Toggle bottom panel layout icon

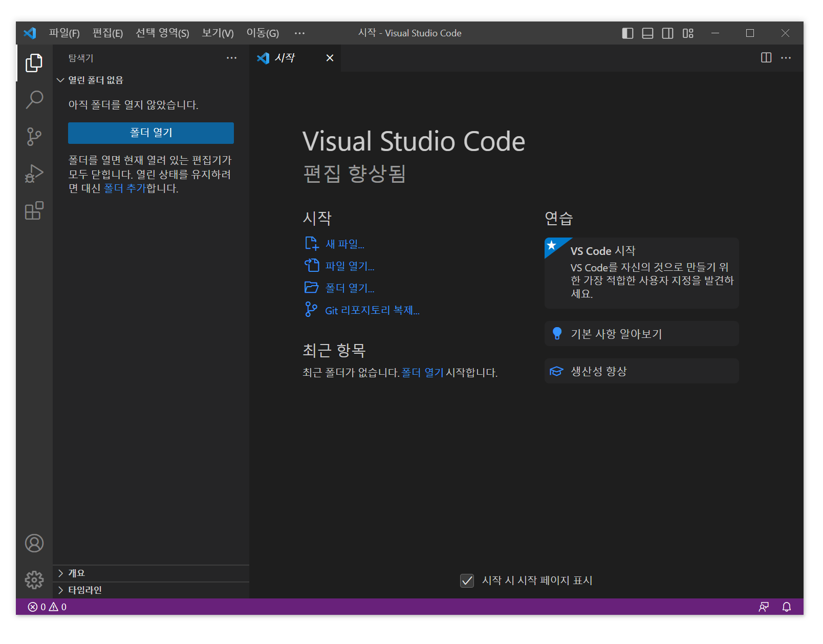pyautogui.click(x=647, y=33)
